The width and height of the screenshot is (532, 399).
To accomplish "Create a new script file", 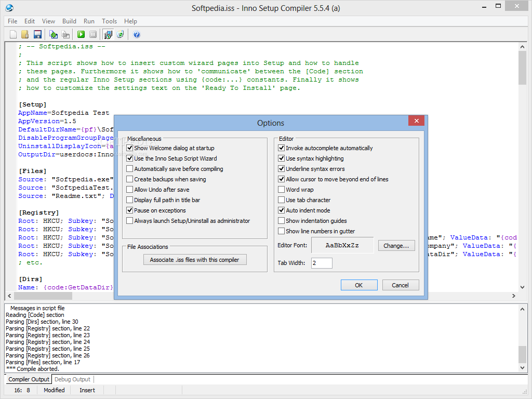I will (13, 34).
